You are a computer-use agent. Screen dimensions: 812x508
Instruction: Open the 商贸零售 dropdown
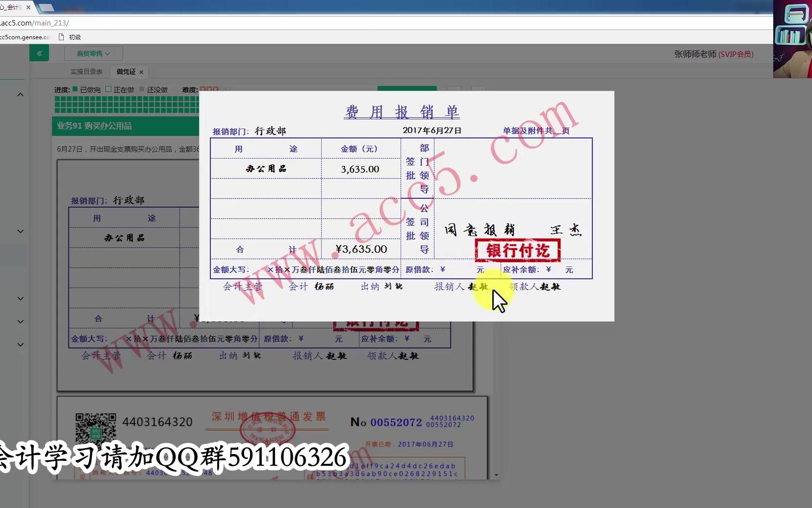pyautogui.click(x=93, y=53)
